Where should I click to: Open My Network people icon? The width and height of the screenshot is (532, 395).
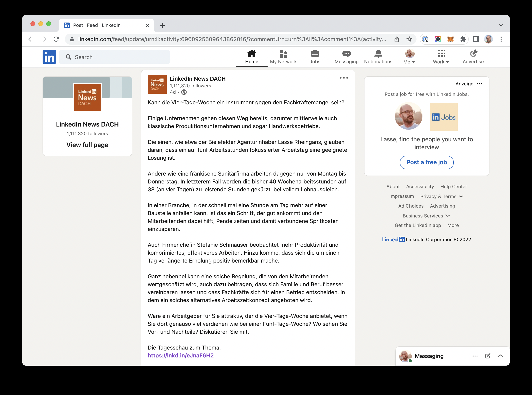(x=283, y=54)
